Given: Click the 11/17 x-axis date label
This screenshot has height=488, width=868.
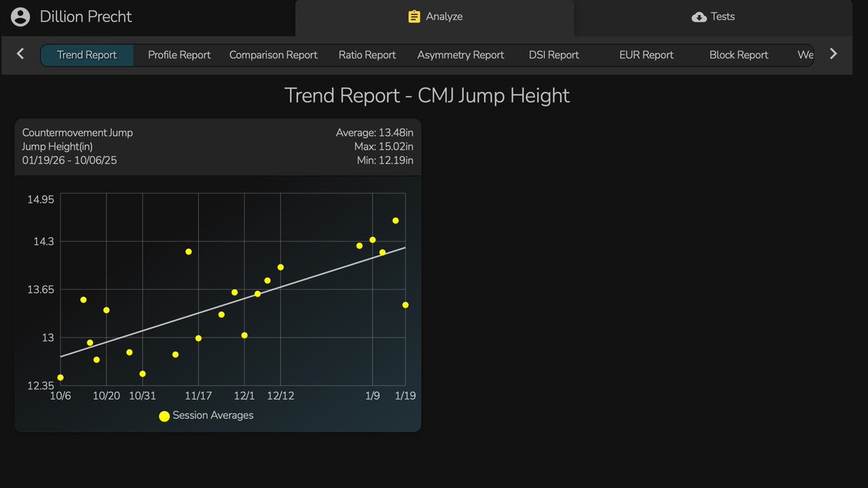Looking at the screenshot, I should pyautogui.click(x=198, y=395).
